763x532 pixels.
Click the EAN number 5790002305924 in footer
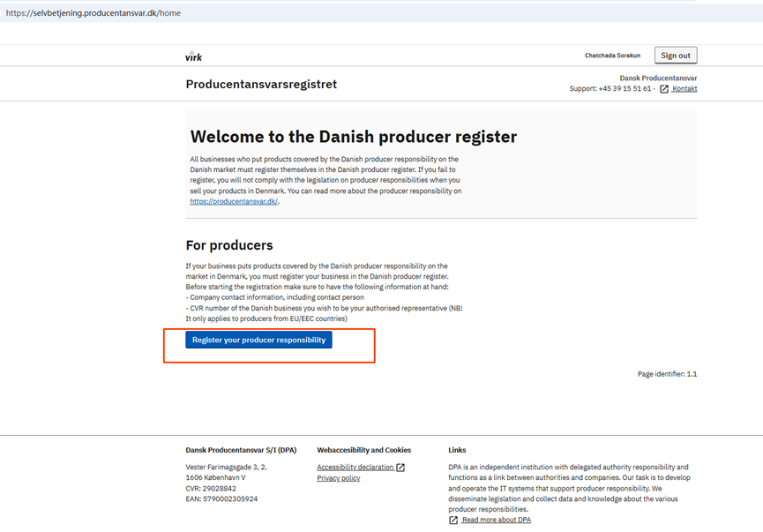[x=221, y=499]
